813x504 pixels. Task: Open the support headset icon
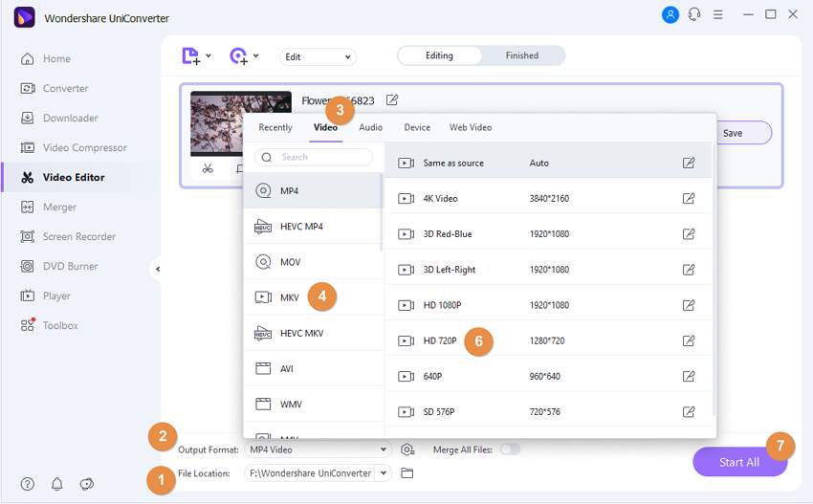pyautogui.click(x=694, y=14)
